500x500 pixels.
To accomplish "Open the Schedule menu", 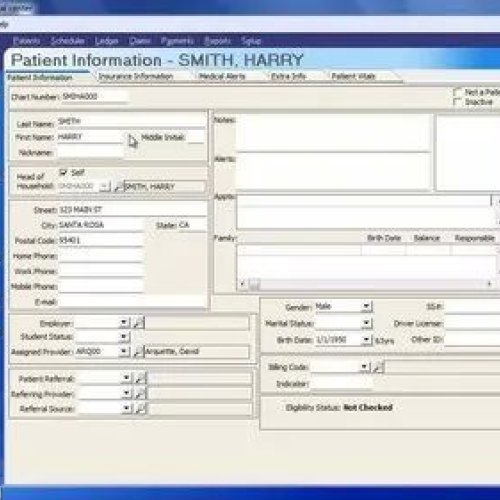I will click(x=67, y=41).
